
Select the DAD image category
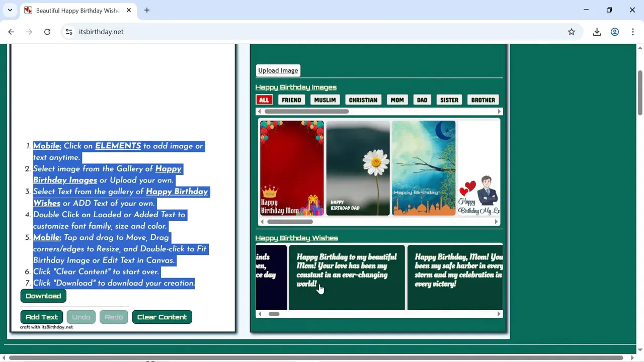coord(422,100)
